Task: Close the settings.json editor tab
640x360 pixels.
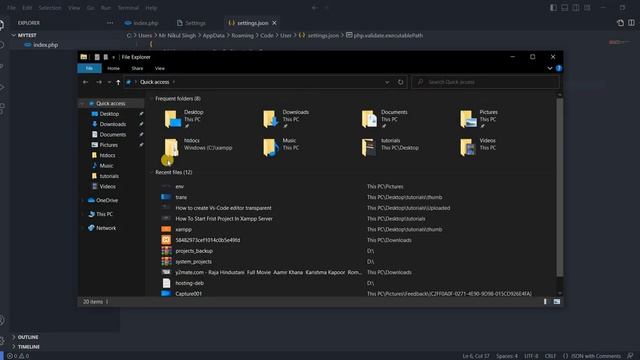Action: point(275,23)
